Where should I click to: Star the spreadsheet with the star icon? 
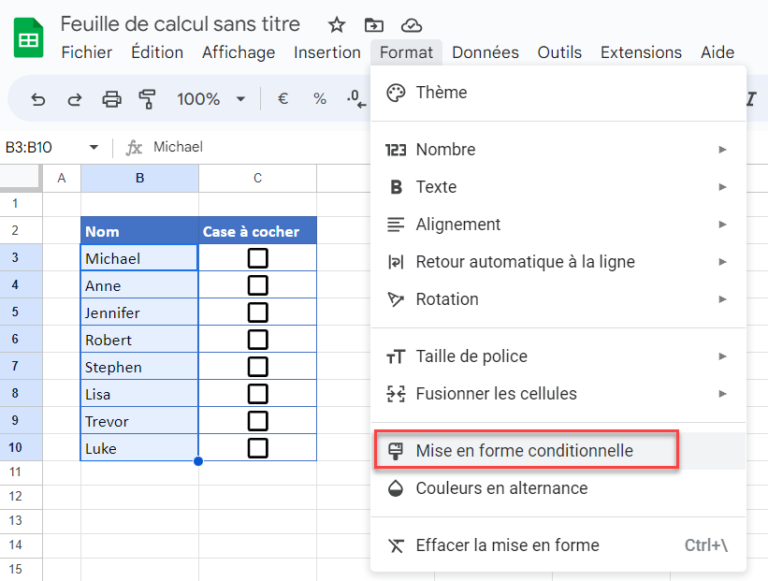(337, 25)
